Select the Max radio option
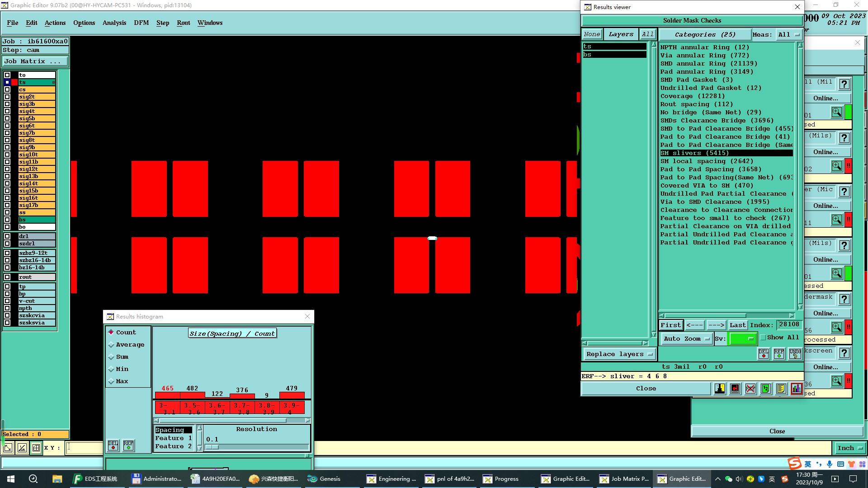This screenshot has width=868, height=488. click(x=111, y=381)
